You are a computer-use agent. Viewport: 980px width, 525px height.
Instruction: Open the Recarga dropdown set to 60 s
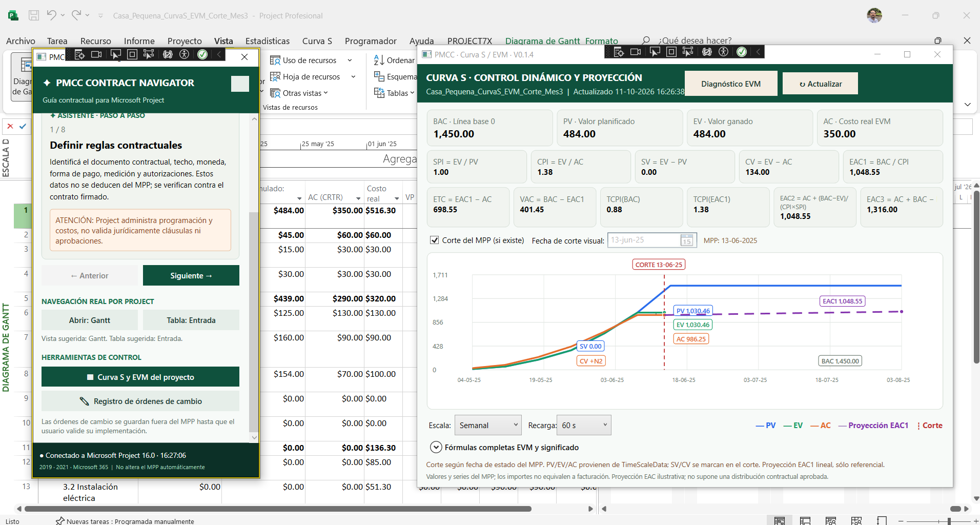coord(584,425)
